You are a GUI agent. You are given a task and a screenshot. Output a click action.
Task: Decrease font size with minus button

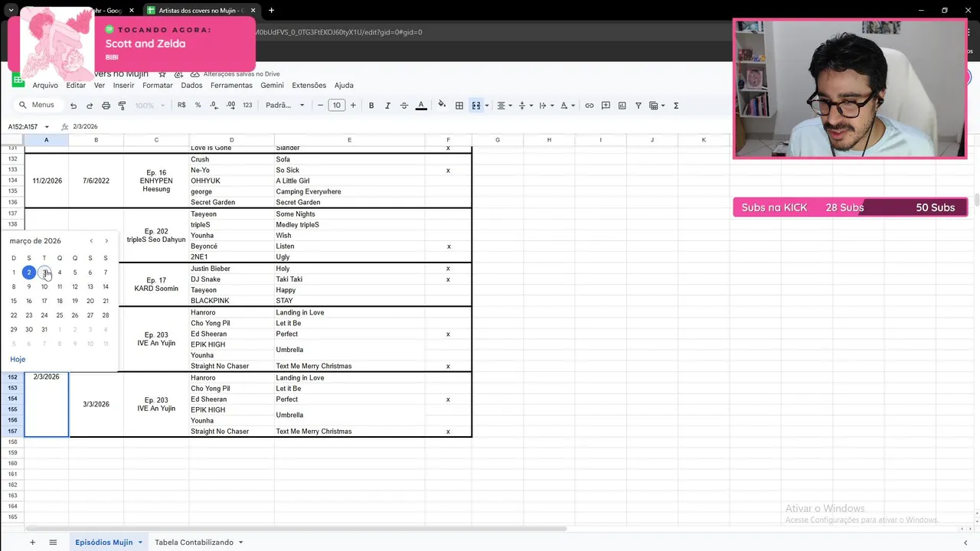pyautogui.click(x=321, y=106)
